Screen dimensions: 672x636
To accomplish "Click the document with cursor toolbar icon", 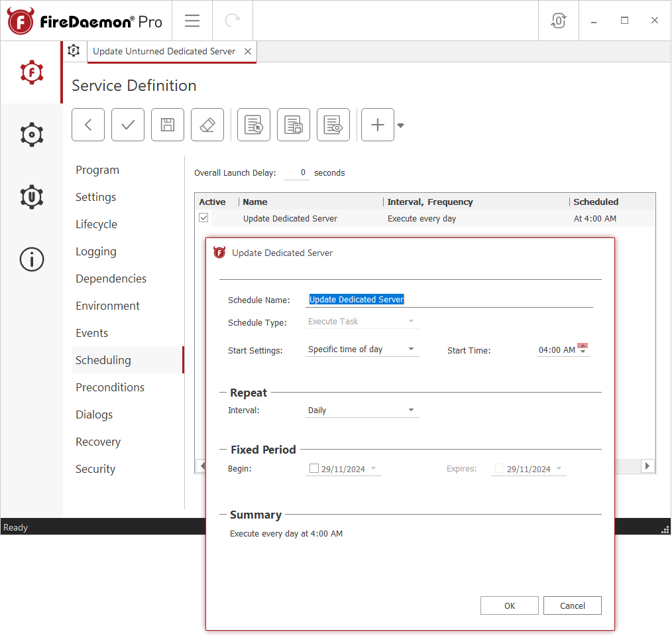I will pyautogui.click(x=254, y=125).
